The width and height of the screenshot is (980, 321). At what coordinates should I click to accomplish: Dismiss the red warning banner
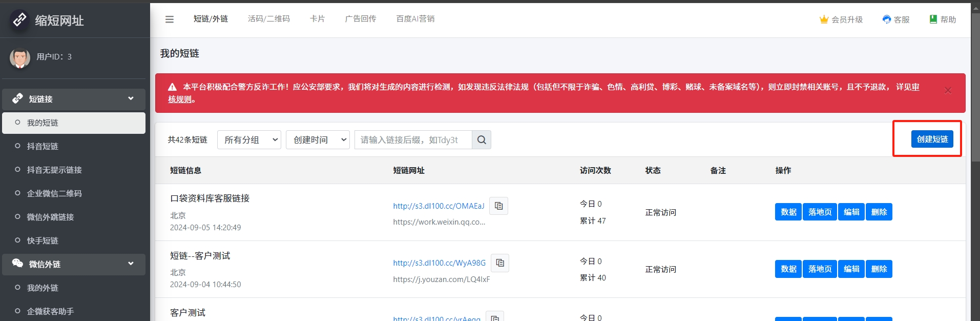(948, 91)
